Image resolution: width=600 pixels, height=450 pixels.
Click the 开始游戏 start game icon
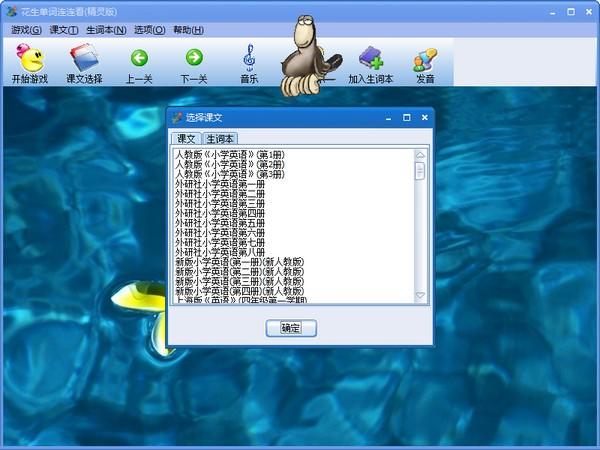(29, 63)
